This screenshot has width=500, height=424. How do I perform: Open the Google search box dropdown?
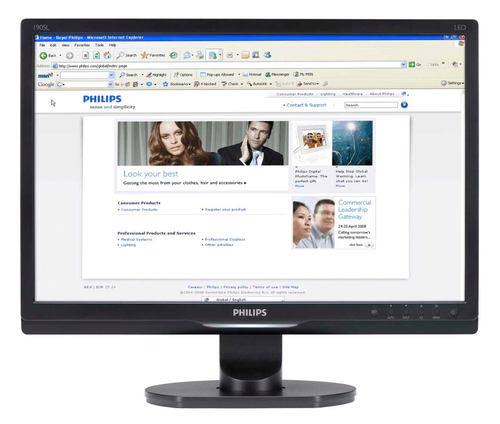[110, 85]
